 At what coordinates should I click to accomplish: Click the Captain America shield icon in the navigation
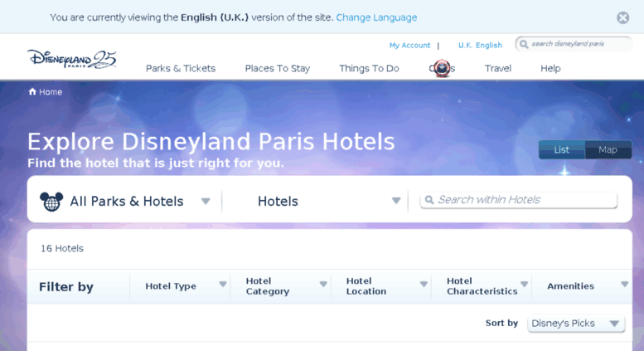[x=442, y=68]
